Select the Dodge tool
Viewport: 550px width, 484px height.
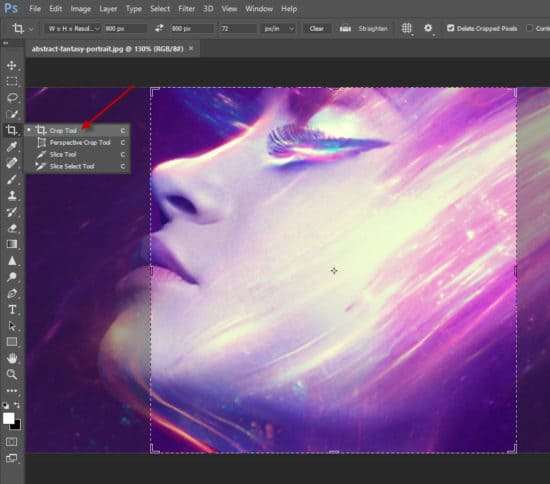click(12, 277)
